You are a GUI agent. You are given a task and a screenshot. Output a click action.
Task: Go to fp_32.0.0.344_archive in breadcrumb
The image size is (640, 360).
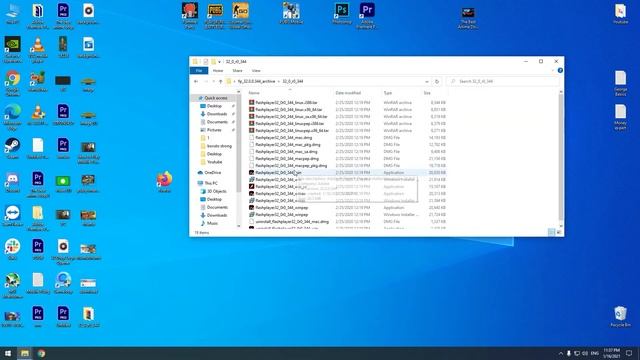(x=256, y=82)
